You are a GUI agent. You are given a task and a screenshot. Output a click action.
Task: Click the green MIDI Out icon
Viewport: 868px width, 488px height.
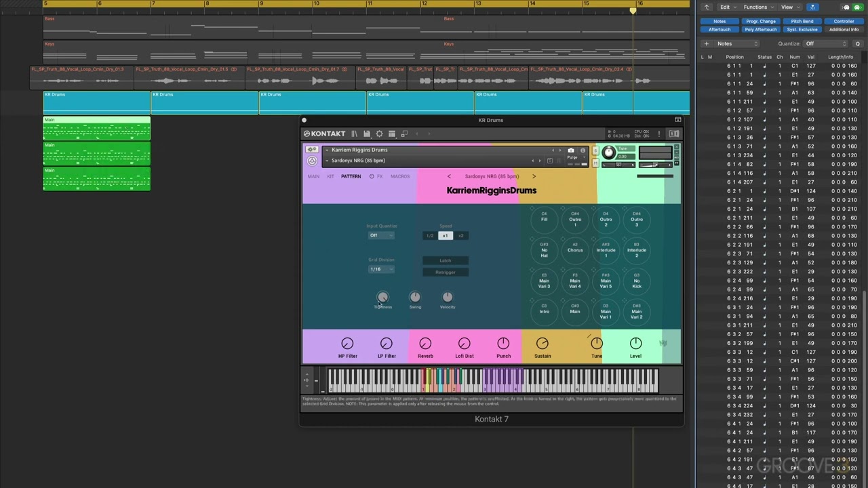[x=857, y=7]
